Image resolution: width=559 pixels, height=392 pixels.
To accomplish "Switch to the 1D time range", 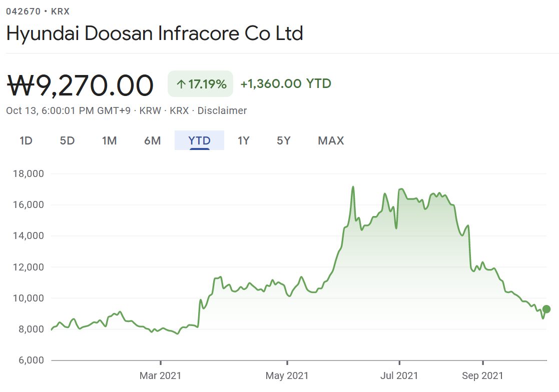I will point(26,140).
